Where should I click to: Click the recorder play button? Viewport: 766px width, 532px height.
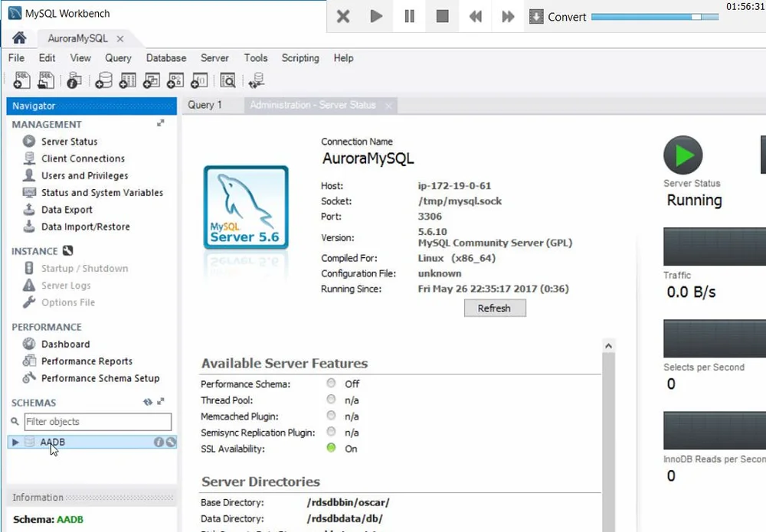click(x=376, y=16)
